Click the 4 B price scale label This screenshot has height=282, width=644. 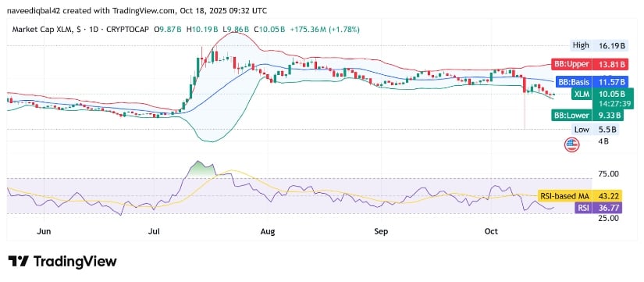pos(603,141)
